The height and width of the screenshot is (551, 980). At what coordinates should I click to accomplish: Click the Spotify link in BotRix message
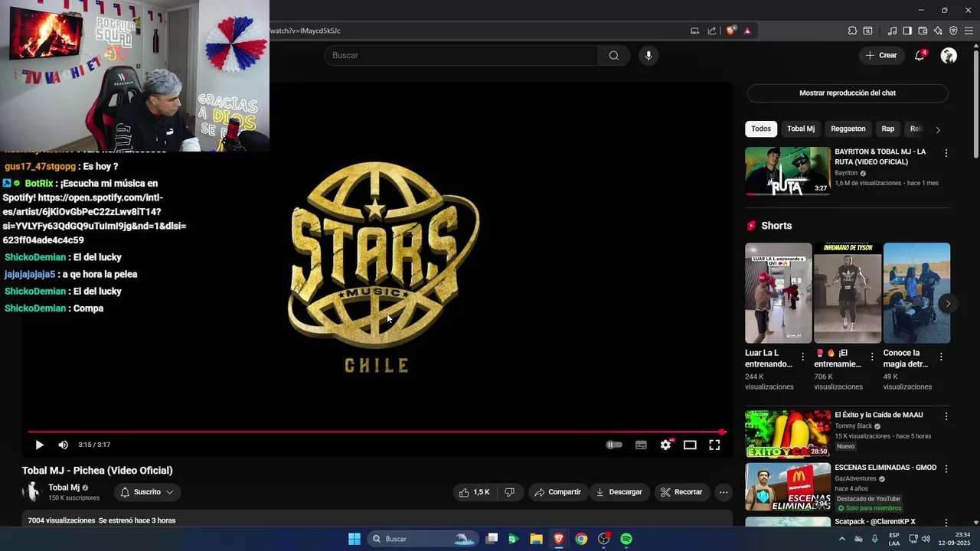pos(94,219)
